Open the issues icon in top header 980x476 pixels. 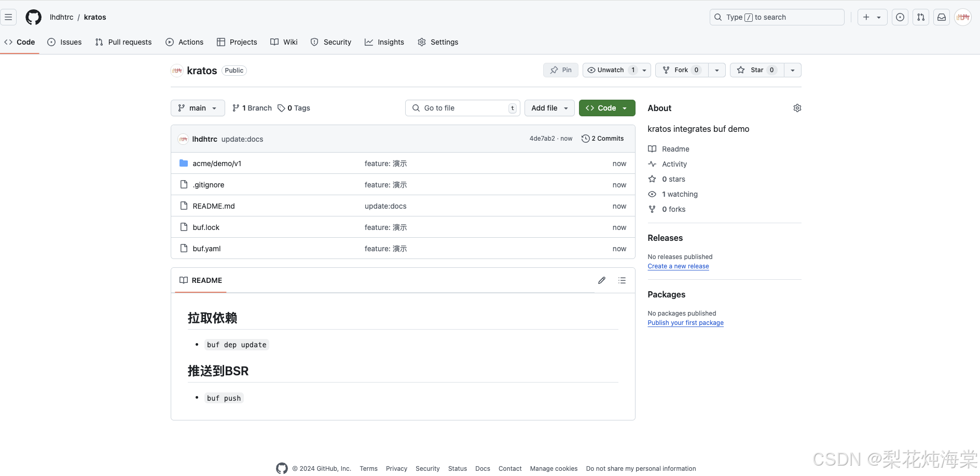pyautogui.click(x=900, y=17)
